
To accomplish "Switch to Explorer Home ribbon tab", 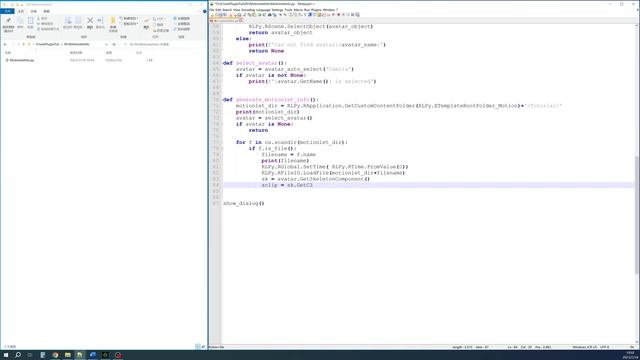I will click(x=21, y=11).
